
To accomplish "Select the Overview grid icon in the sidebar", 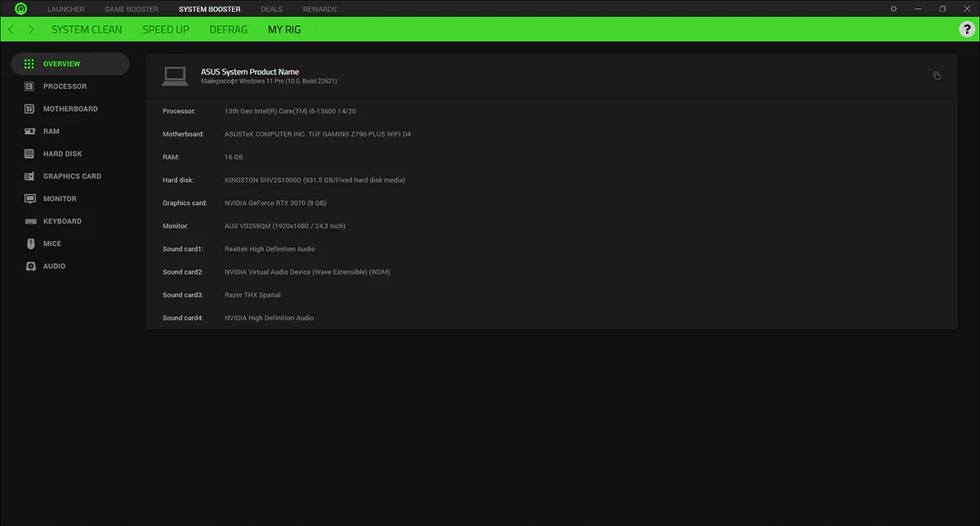I will pyautogui.click(x=29, y=64).
